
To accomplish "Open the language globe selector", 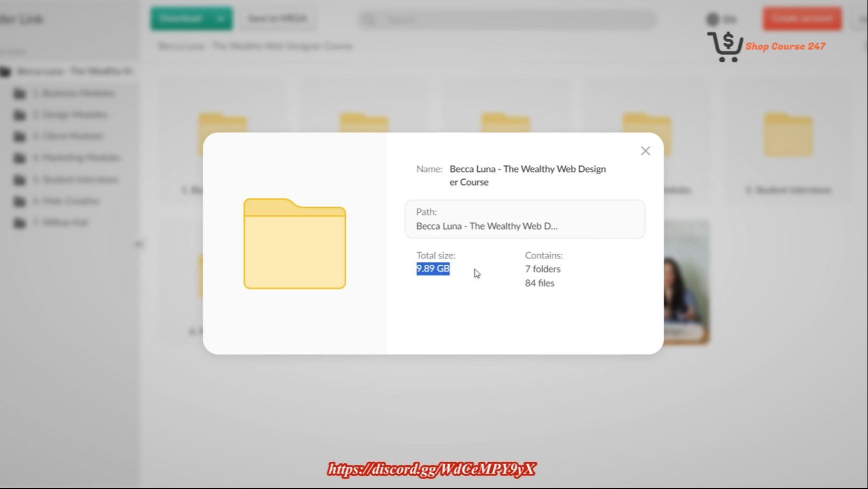I will 721,19.
